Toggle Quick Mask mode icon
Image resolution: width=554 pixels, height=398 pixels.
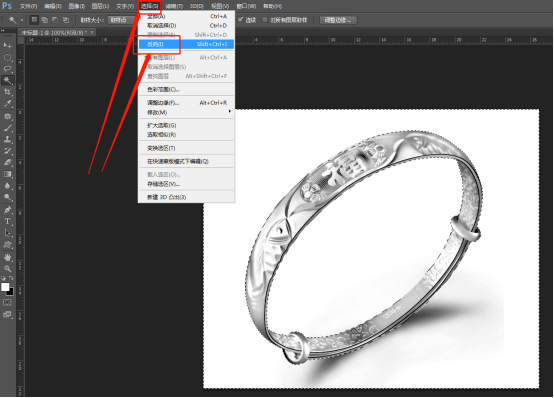pyautogui.click(x=7, y=303)
